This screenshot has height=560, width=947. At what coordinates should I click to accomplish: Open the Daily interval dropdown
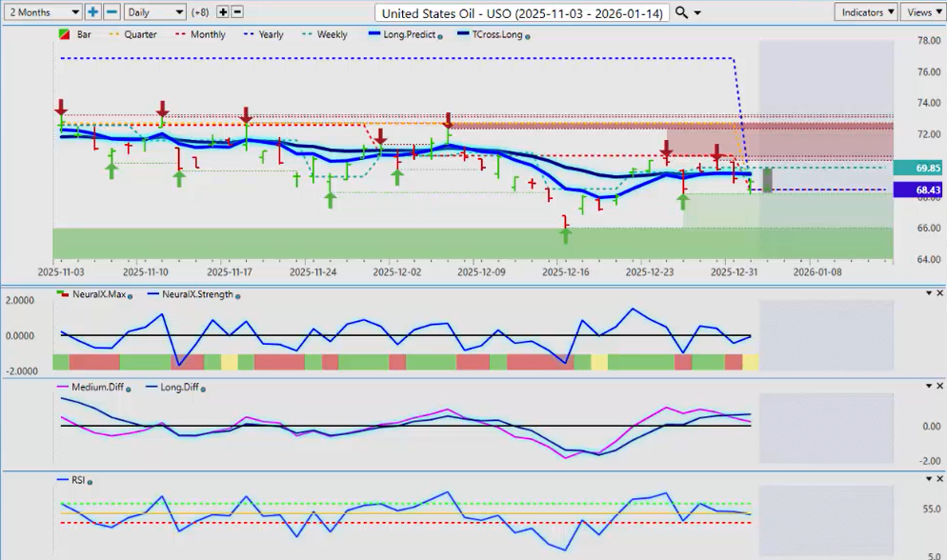click(154, 12)
